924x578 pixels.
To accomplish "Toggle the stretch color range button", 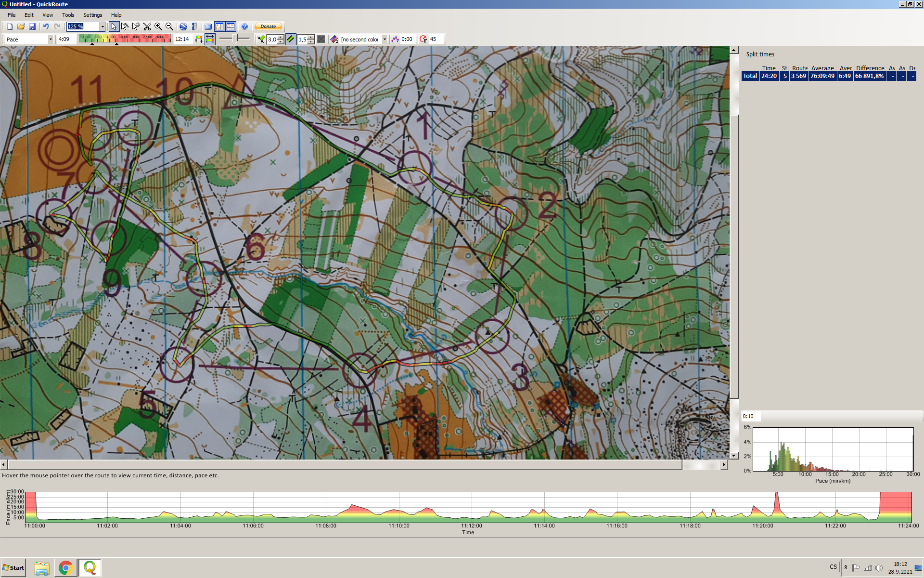I will (x=210, y=39).
